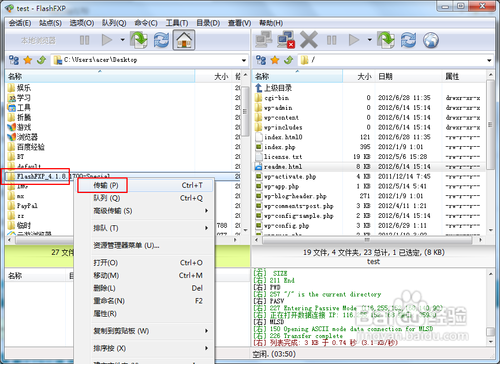501x365 pixels.
Task: Choose 删除(L) from the context menu
Action: [144, 288]
